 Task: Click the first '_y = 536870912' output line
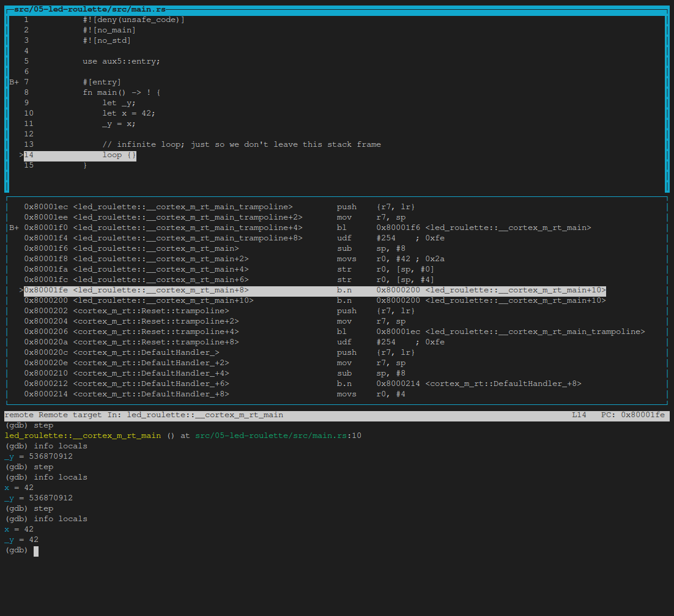point(39,456)
